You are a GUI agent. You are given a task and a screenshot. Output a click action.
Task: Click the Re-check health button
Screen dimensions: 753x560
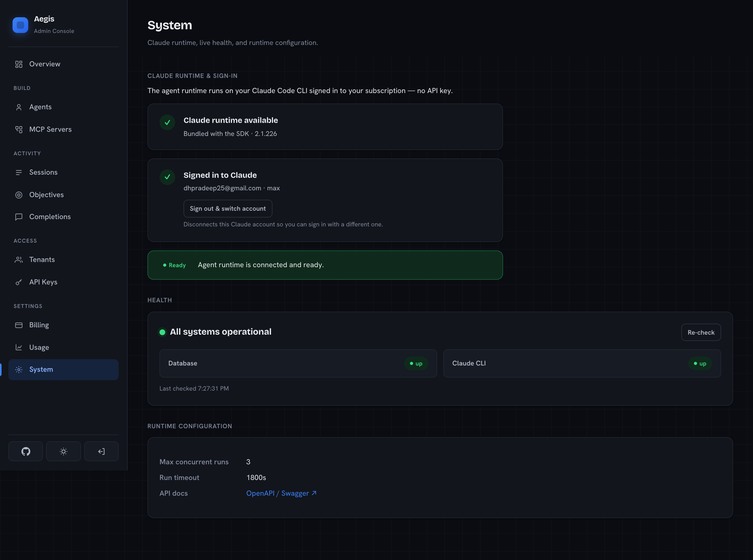[x=701, y=333]
